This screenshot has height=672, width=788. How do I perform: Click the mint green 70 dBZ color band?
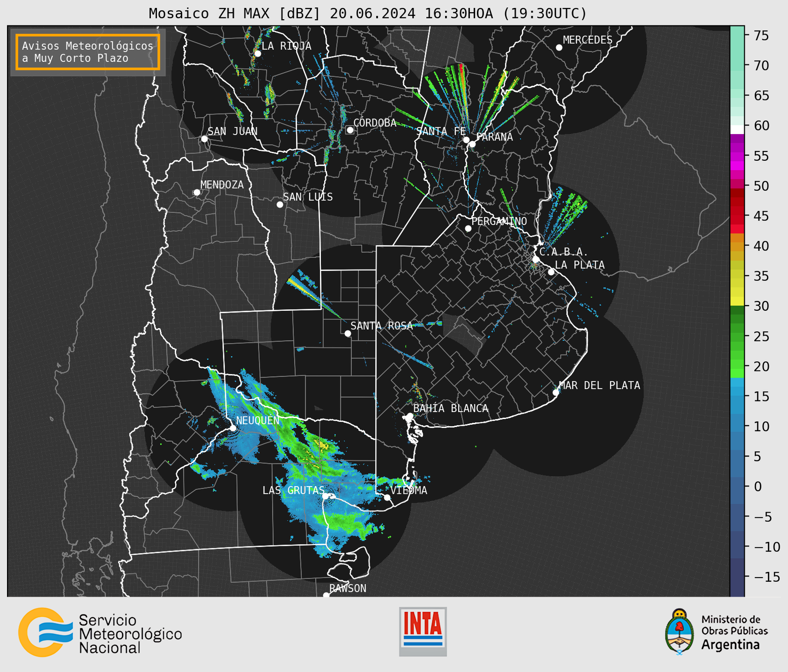(x=737, y=65)
